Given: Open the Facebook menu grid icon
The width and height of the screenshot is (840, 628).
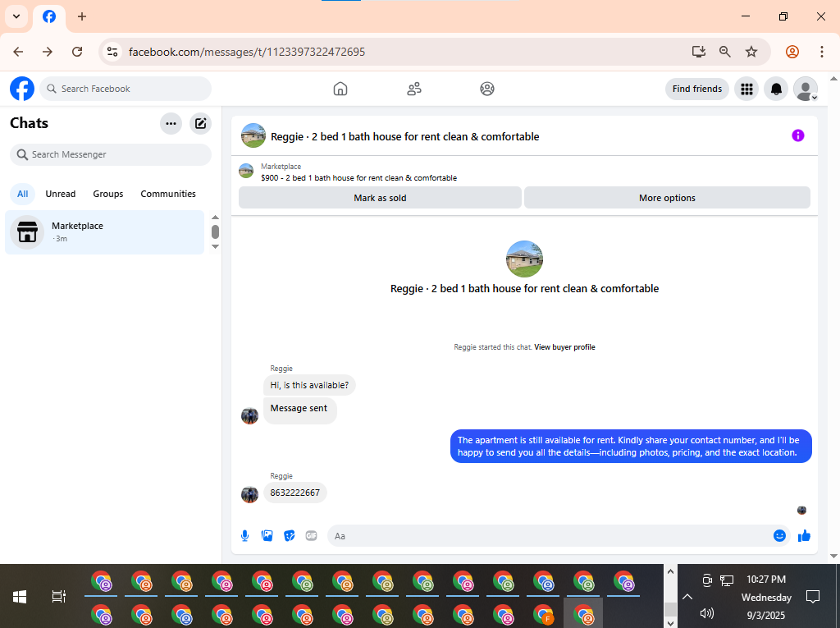Looking at the screenshot, I should tap(746, 89).
